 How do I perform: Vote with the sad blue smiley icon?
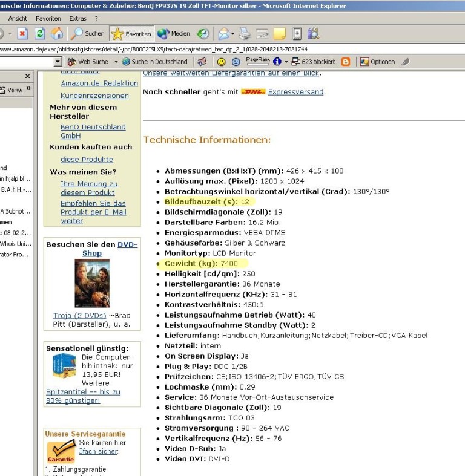pyautogui.click(x=236, y=62)
